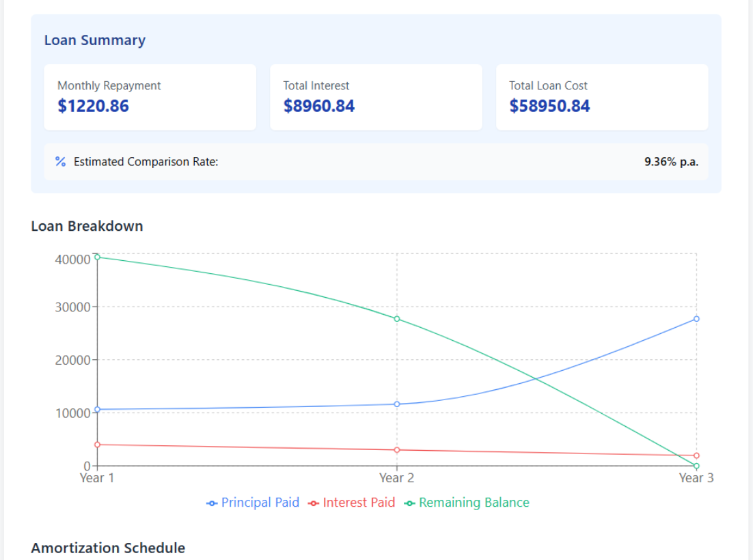The image size is (753, 560).
Task: Click the Loan Summary heading
Action: [x=94, y=40]
